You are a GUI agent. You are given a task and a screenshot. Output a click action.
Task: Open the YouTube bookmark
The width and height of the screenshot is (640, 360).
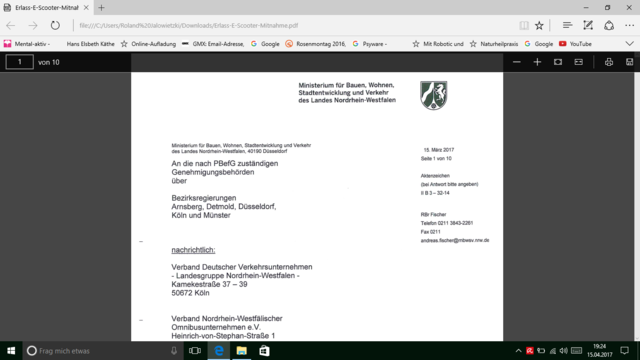[575, 44]
